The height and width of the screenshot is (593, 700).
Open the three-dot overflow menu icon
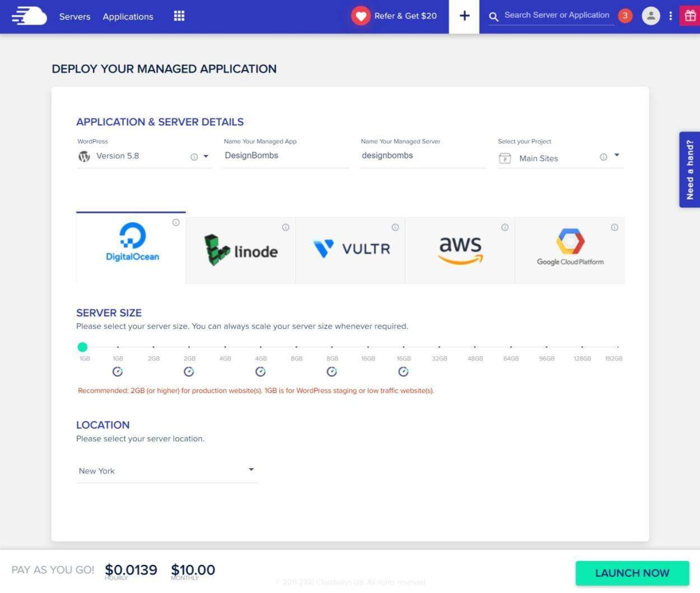click(x=670, y=16)
